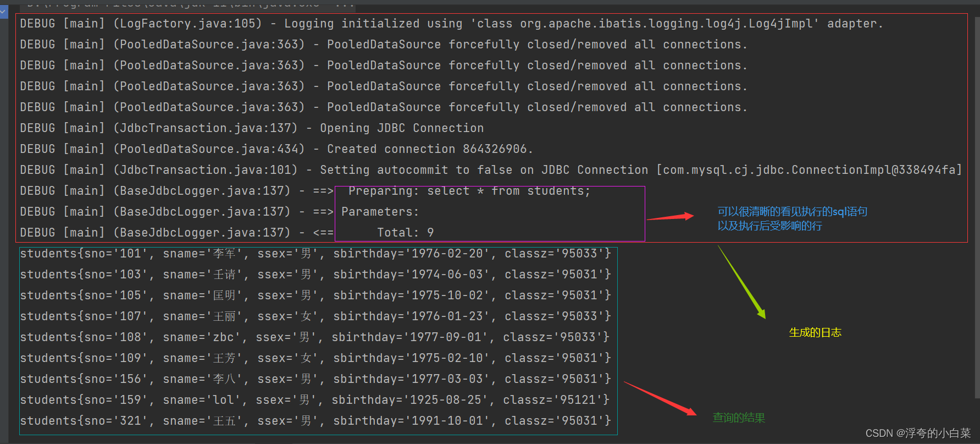Viewport: 980px width, 444px height.
Task: Click the students row with sno='107'
Action: (x=315, y=316)
